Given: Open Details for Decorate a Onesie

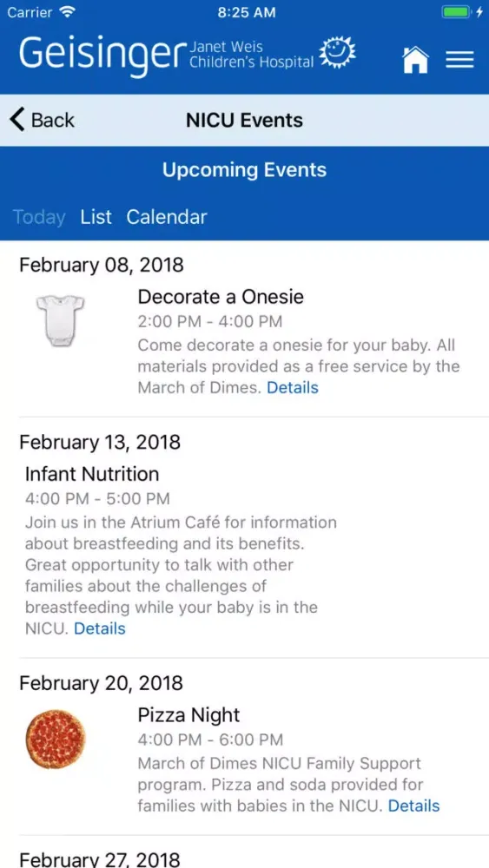Looking at the screenshot, I should (x=293, y=387).
